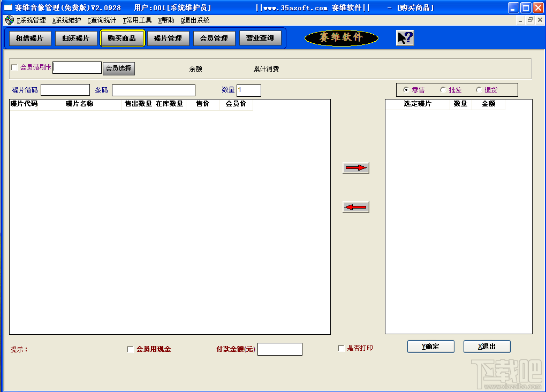Open the 租借碟片 toolbar button
Viewport: 546px width, 392px height.
click(x=29, y=39)
